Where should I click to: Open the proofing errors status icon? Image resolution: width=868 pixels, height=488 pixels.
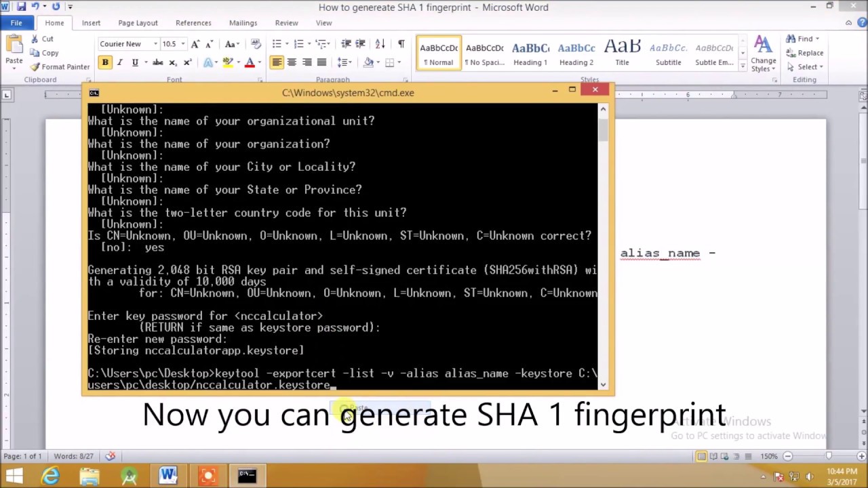(110, 456)
